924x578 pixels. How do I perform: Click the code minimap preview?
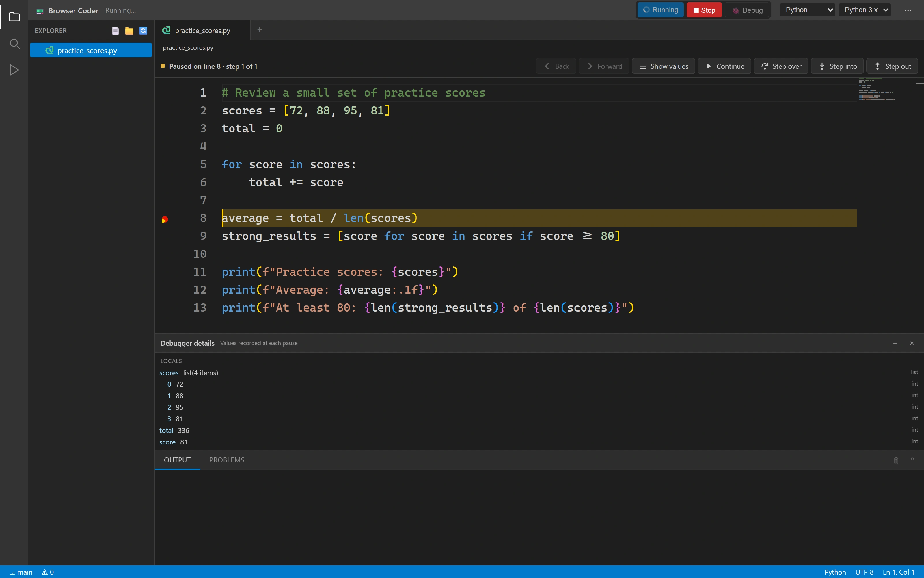click(x=877, y=89)
